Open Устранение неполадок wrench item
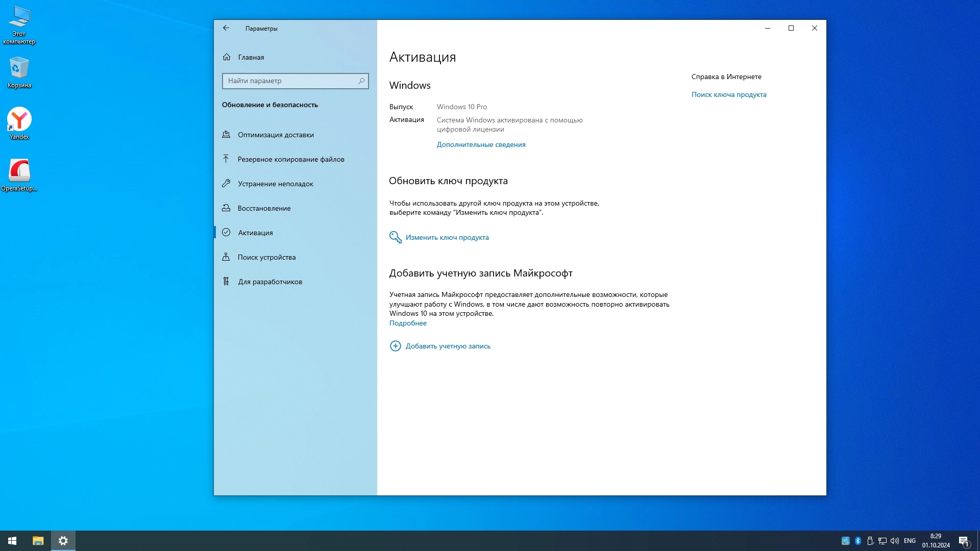This screenshot has height=551, width=980. pos(275,184)
